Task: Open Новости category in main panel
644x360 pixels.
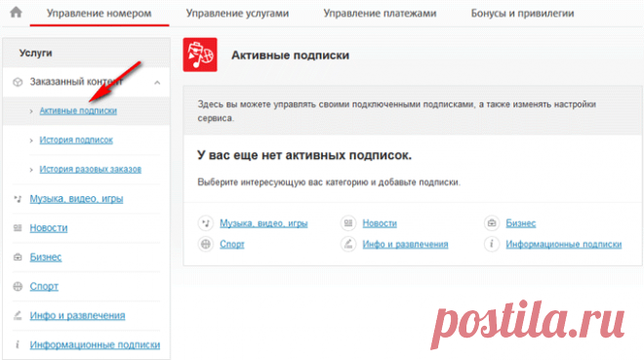Action: (380, 223)
